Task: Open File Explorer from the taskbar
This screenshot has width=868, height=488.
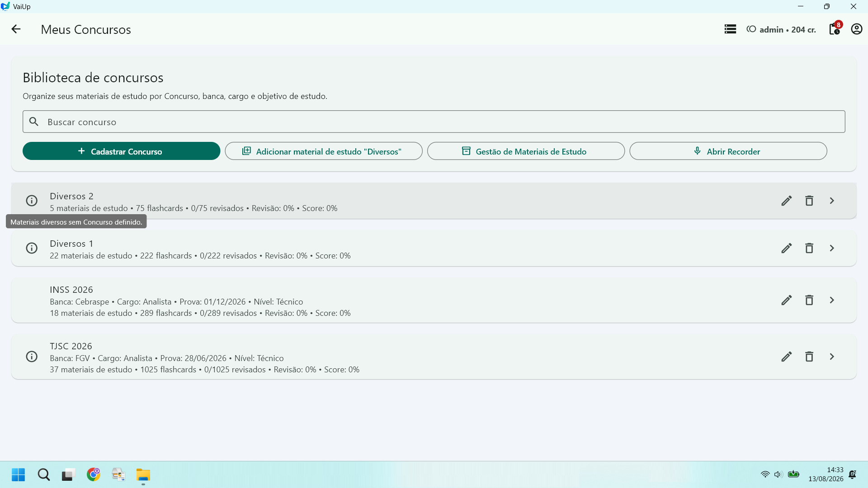Action: point(143,474)
